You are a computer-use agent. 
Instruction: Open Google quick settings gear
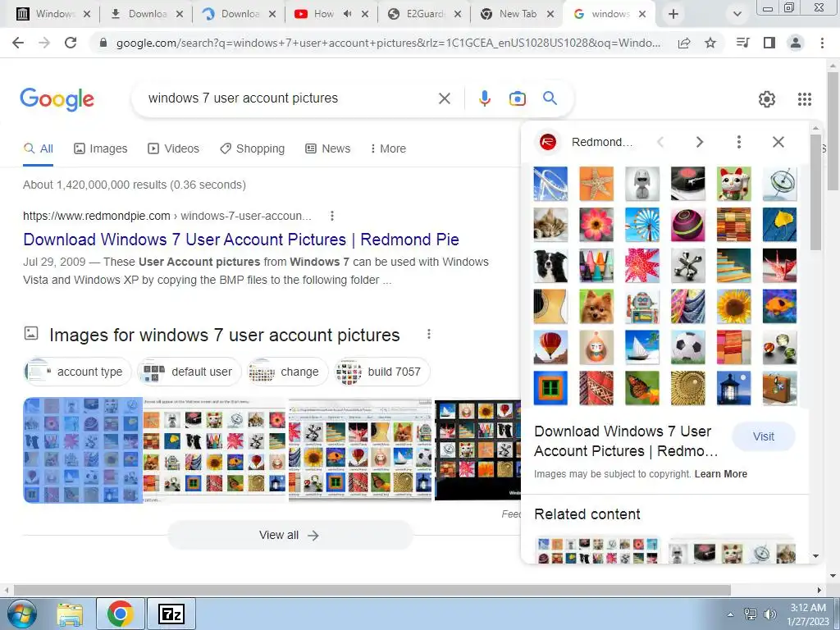[x=767, y=99]
